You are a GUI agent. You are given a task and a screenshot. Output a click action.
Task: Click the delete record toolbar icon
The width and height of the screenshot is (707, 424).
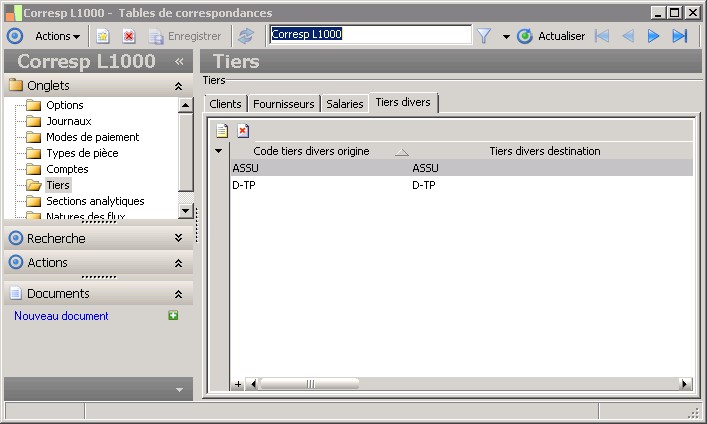click(129, 36)
